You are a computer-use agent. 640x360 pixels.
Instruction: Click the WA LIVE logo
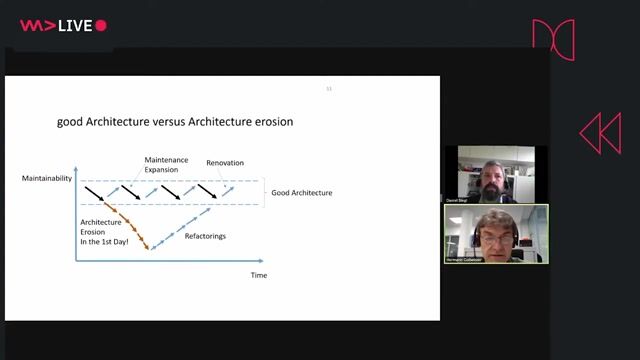pos(63,26)
